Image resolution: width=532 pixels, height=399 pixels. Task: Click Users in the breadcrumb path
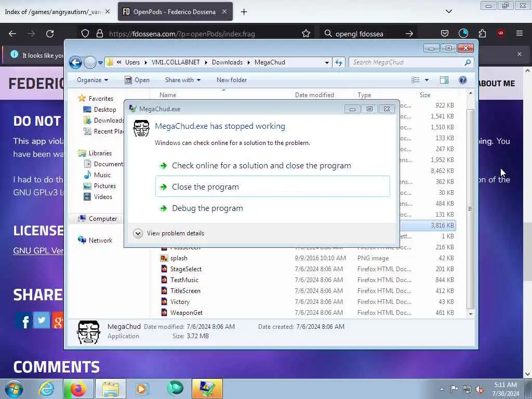[x=132, y=62]
